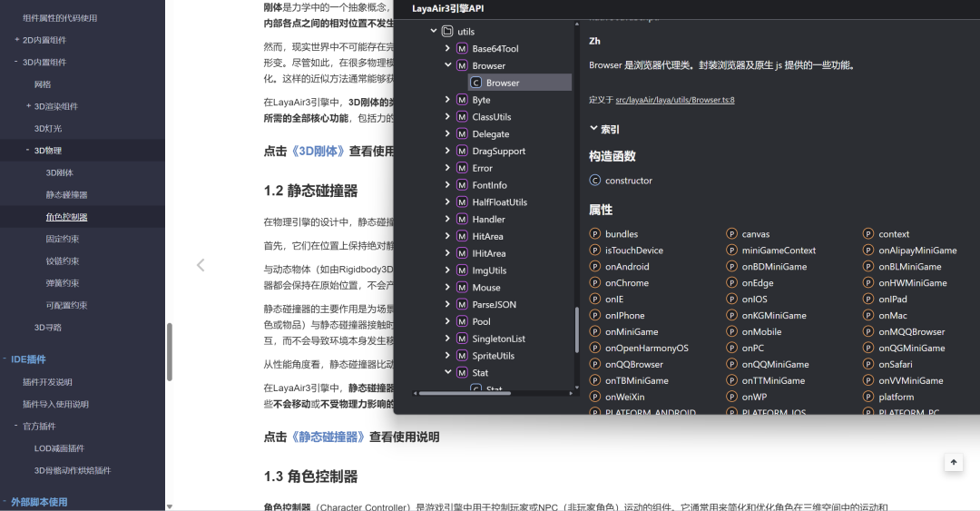Open the Browser.ts:8 source link
The height and width of the screenshot is (511, 980).
675,100
